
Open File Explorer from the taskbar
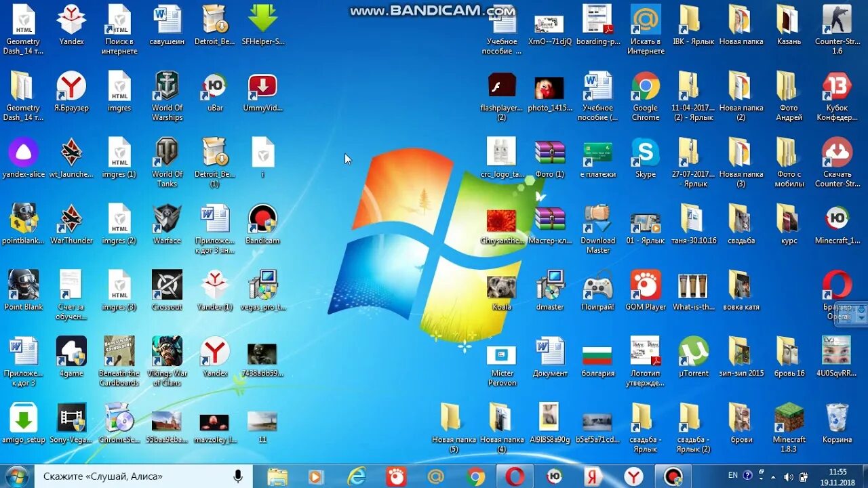[x=277, y=476]
